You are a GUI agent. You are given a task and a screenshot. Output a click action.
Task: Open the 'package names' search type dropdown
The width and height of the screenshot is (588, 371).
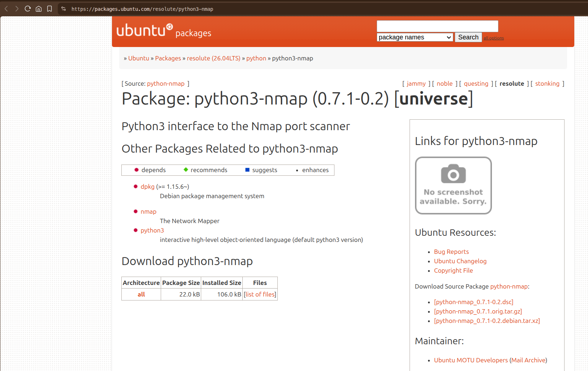415,37
